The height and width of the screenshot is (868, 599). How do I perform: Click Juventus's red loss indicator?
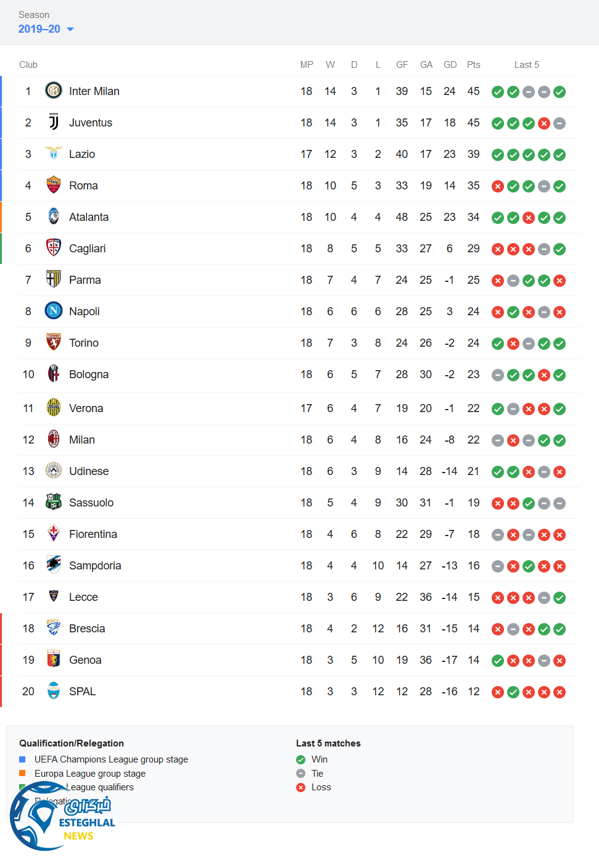[x=544, y=123]
